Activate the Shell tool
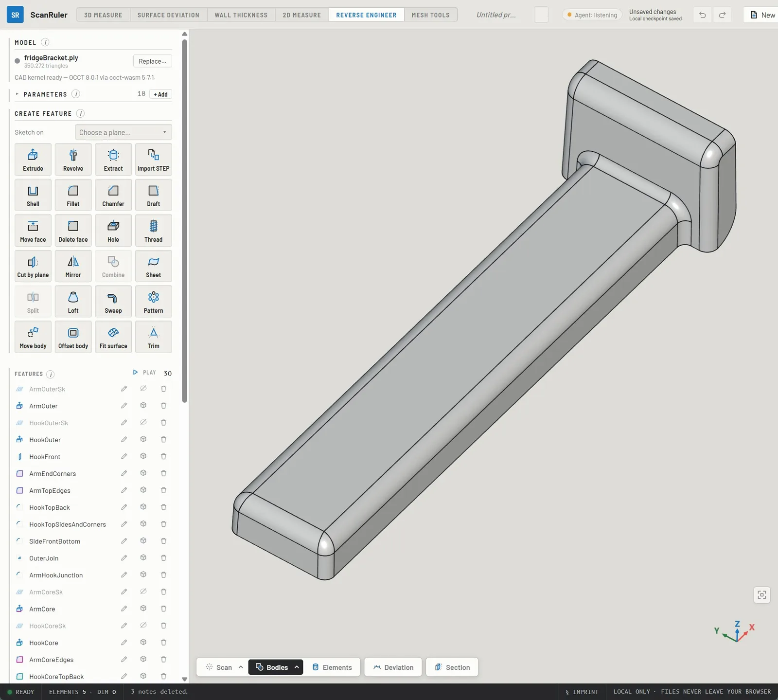The width and height of the screenshot is (778, 700). pos(33,195)
